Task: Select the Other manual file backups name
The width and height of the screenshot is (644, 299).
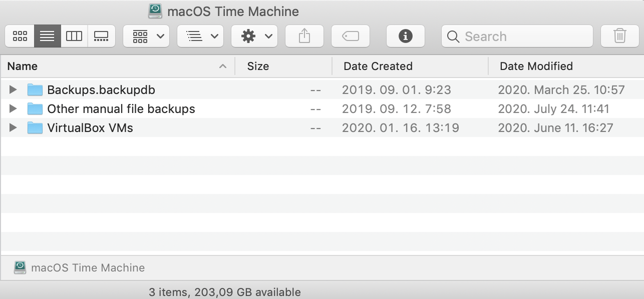Action: tap(121, 109)
